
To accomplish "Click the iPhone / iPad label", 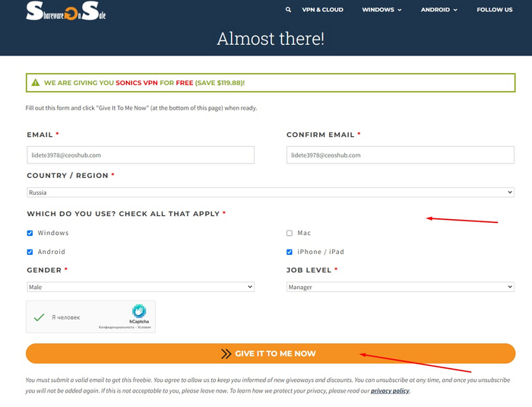I will [x=321, y=252].
